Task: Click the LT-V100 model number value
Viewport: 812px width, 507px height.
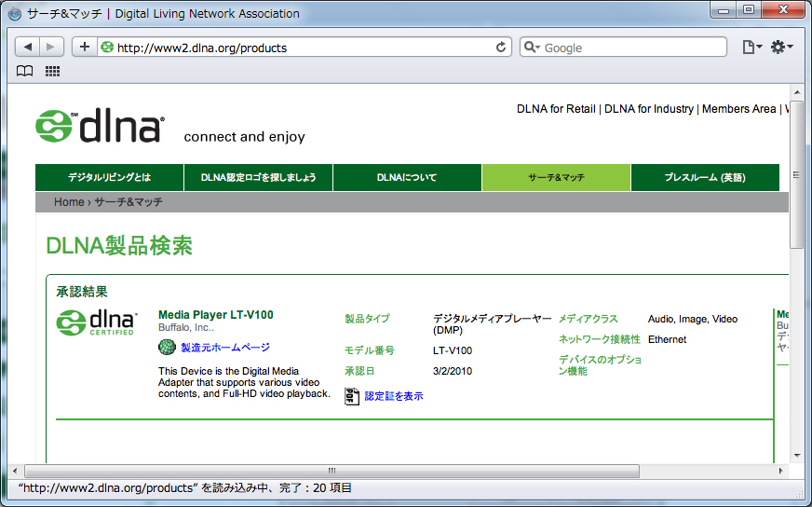Action: pos(452,350)
